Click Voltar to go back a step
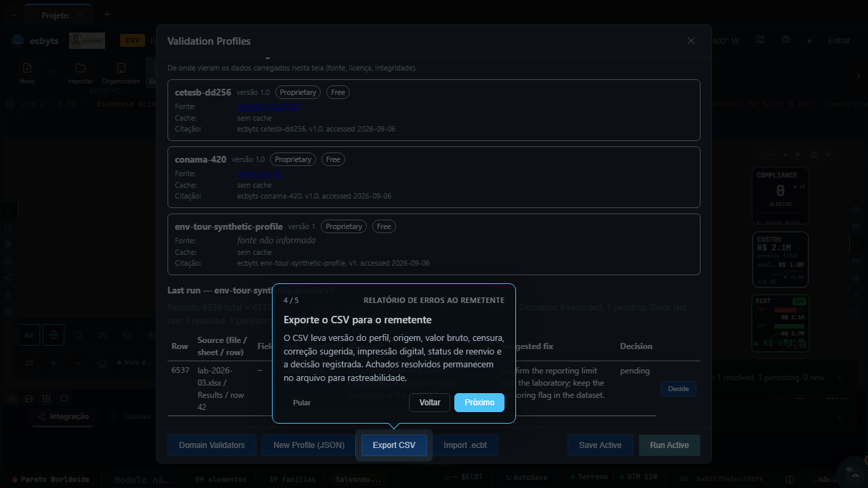Screen dimensions: 868x488 click(x=430, y=403)
